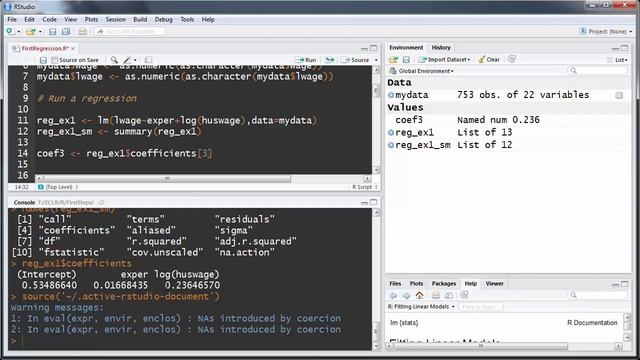
Task: Open the Tools menu
Action: (187, 20)
